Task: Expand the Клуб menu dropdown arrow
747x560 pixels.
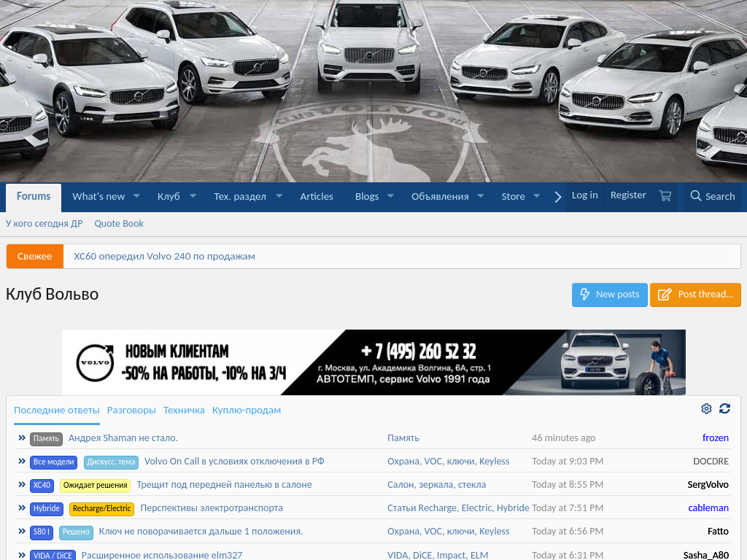Action: tap(193, 196)
